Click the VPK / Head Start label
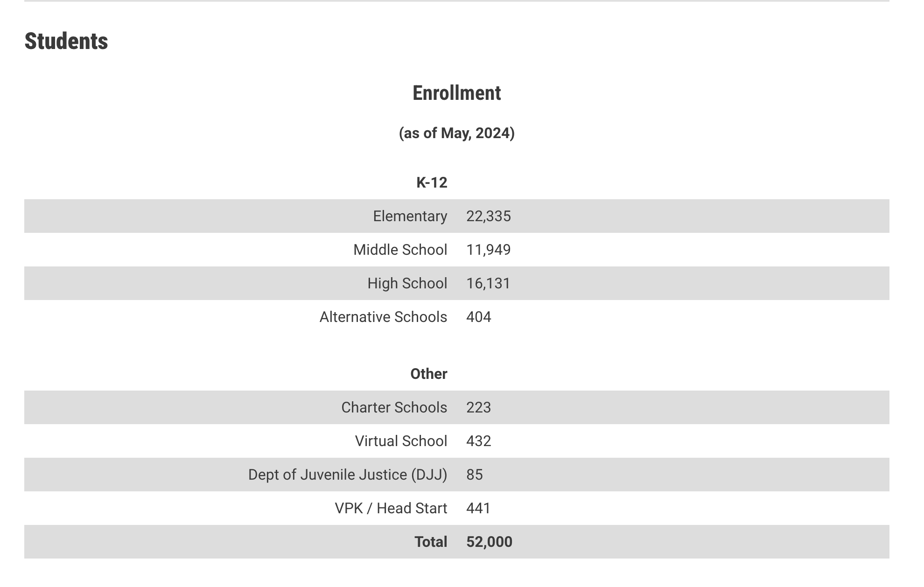Viewport: 924px width, 587px height. (x=391, y=508)
